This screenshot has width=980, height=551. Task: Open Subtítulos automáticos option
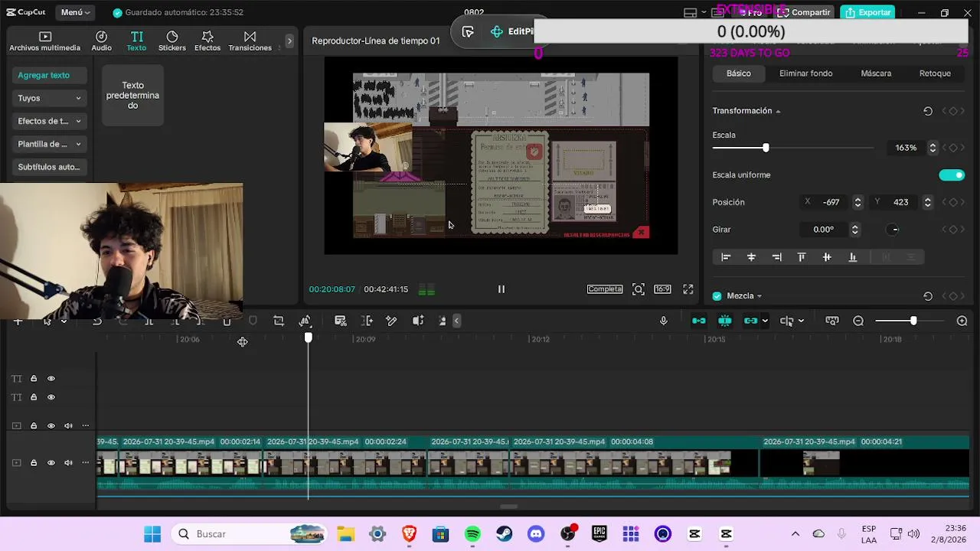[49, 167]
